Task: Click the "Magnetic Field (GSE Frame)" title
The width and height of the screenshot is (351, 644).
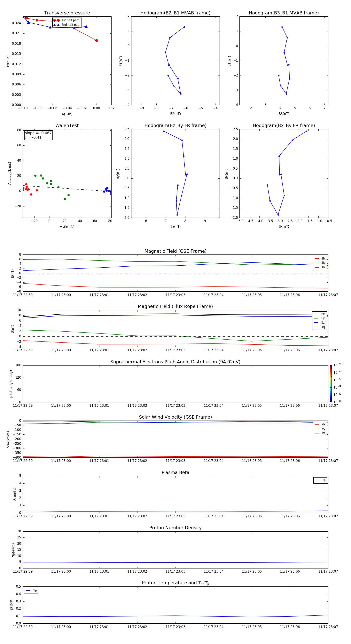Action: [x=175, y=251]
